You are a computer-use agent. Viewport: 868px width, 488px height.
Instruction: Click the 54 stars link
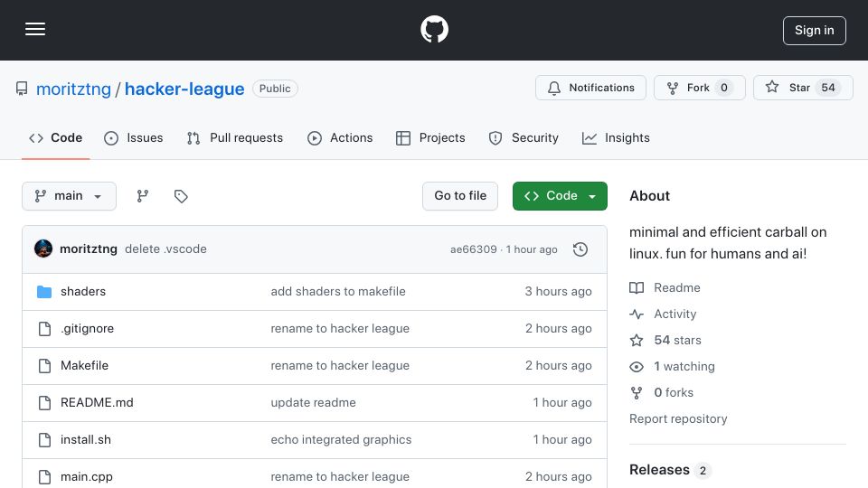pos(665,341)
